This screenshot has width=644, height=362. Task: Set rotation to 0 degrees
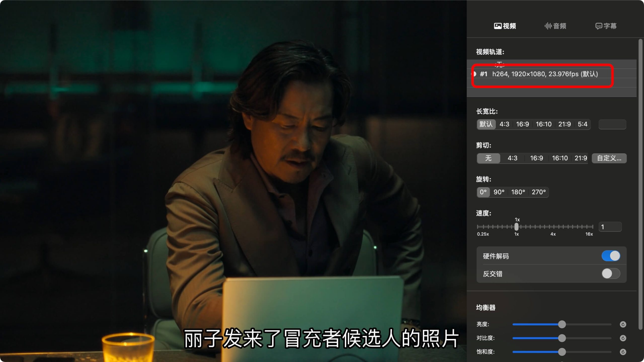tap(483, 192)
